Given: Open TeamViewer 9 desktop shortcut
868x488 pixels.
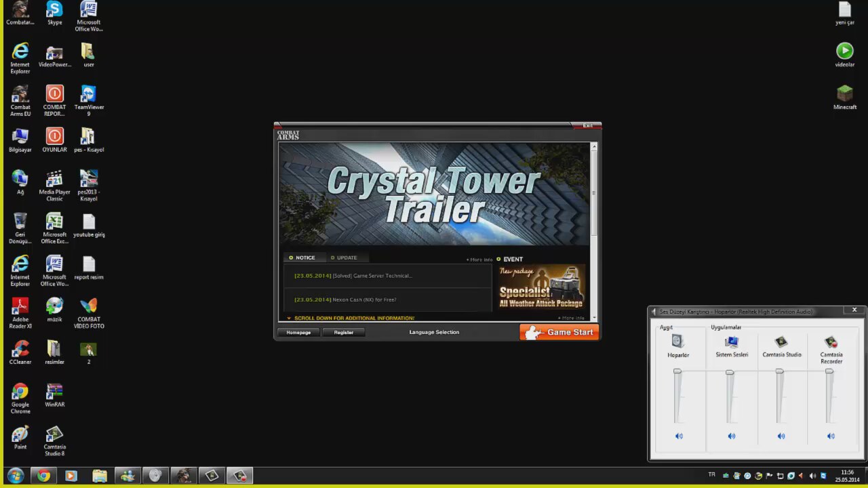Looking at the screenshot, I should point(89,100).
